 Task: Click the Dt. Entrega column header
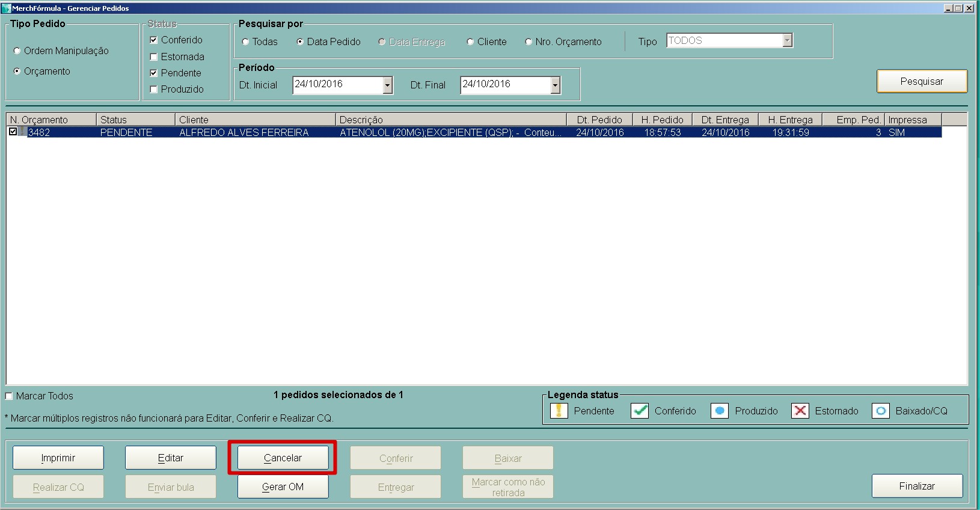(x=724, y=120)
